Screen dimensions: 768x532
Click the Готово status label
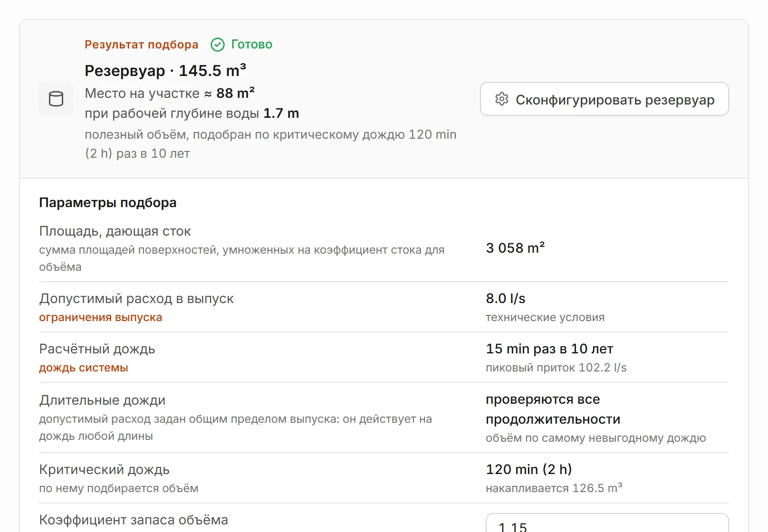click(252, 45)
